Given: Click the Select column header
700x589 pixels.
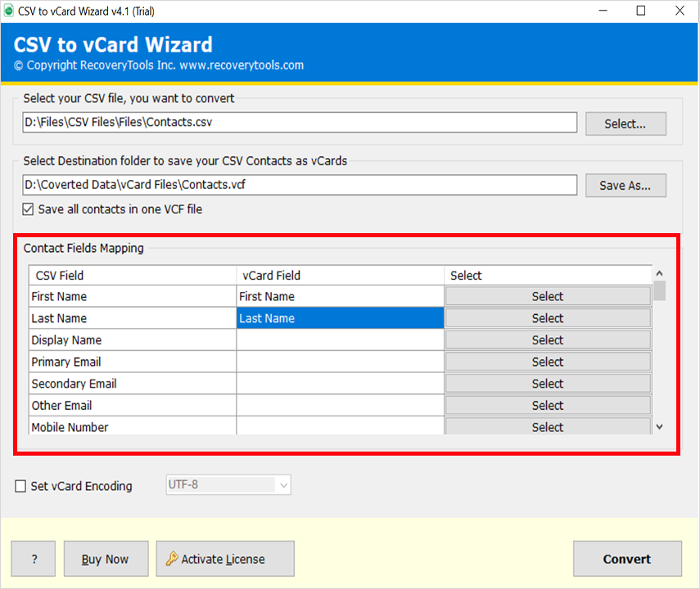Looking at the screenshot, I should 548,276.
